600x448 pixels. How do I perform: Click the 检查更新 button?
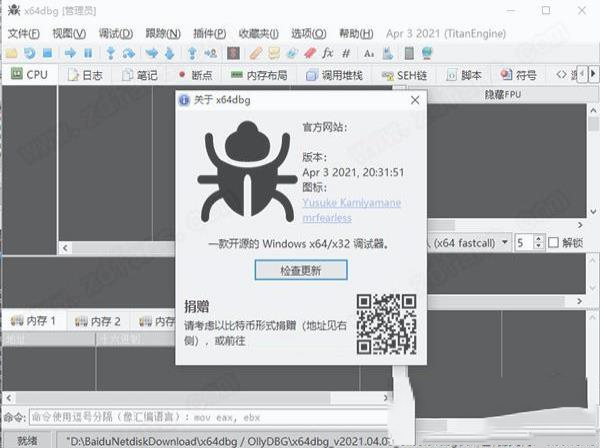point(301,270)
